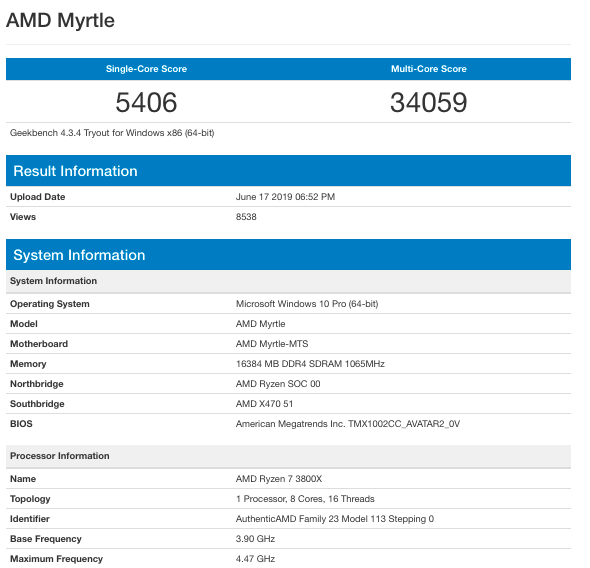Click the gray System Information subheader row
The height and width of the screenshot is (568, 590).
coord(288,281)
